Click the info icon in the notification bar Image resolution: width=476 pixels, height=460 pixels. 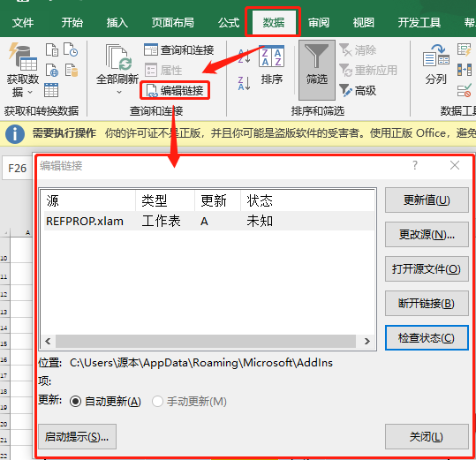point(14,133)
